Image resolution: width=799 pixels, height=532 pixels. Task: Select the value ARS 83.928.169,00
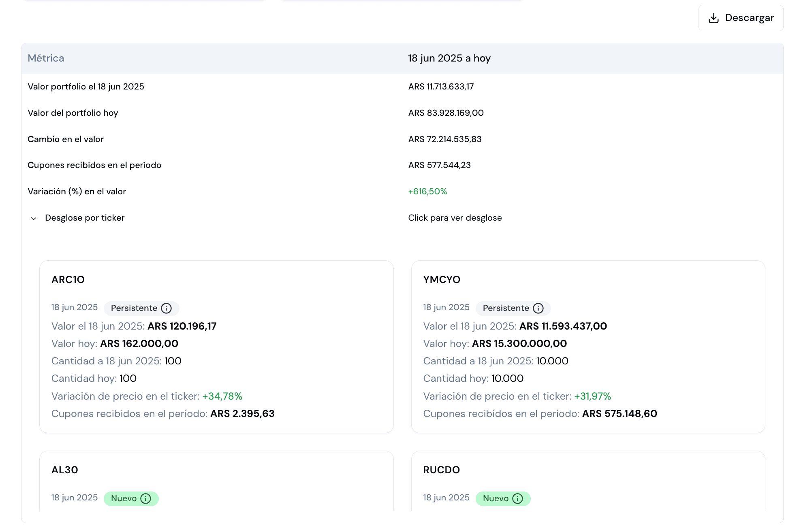point(446,113)
